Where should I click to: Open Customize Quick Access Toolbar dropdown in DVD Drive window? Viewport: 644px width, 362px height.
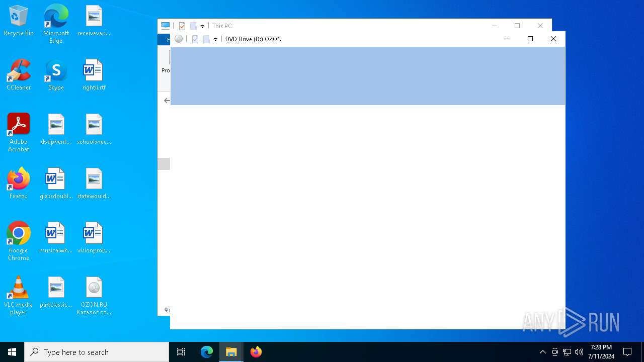(215, 39)
